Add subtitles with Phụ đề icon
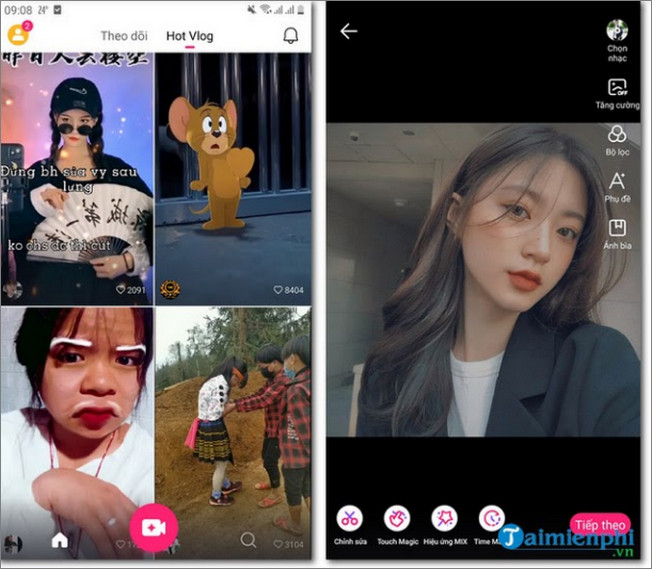 pyautogui.click(x=617, y=185)
